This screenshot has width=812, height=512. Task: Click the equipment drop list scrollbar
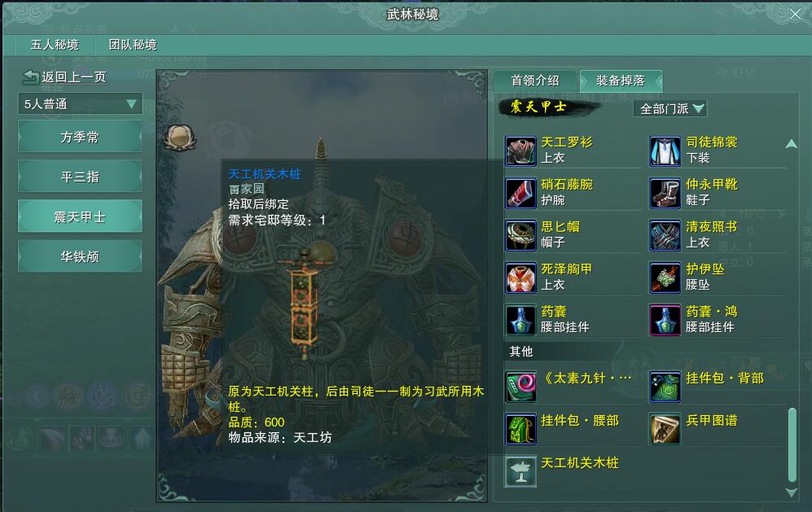[x=792, y=445]
